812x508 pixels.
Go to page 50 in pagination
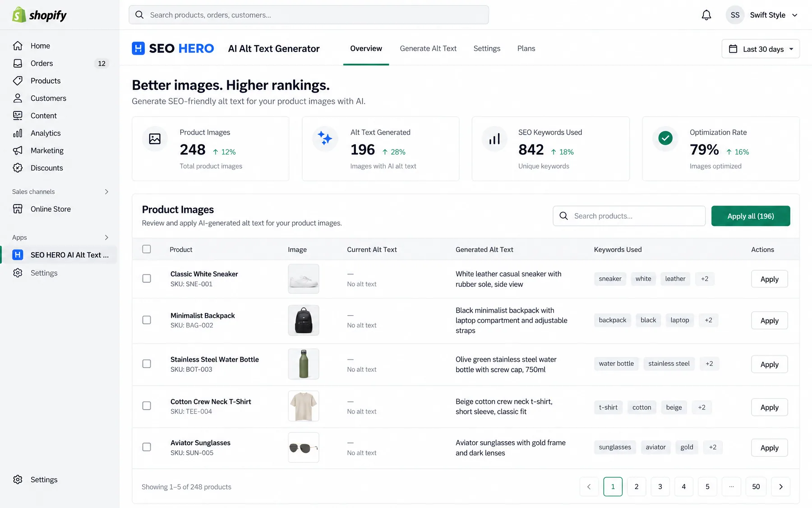coord(756,487)
